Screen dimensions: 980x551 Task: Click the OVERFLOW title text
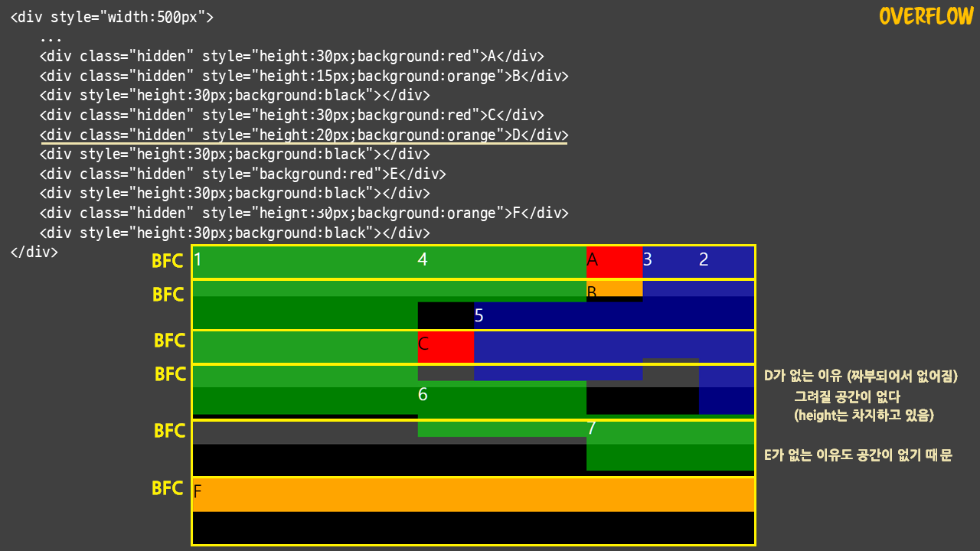click(x=926, y=16)
